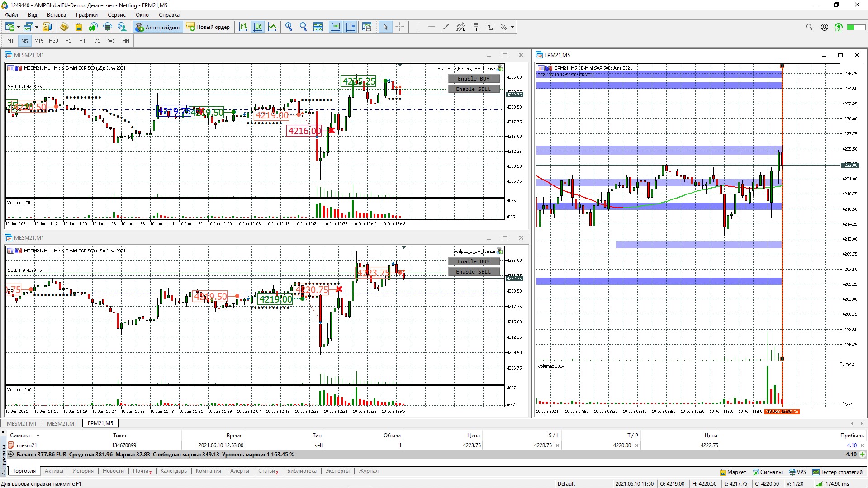Switch chart to Japanese candlesticks
The image size is (868, 488).
pos(258,27)
